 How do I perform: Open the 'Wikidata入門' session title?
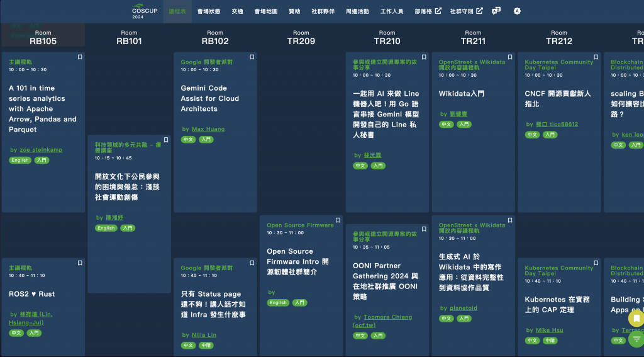[x=461, y=94]
